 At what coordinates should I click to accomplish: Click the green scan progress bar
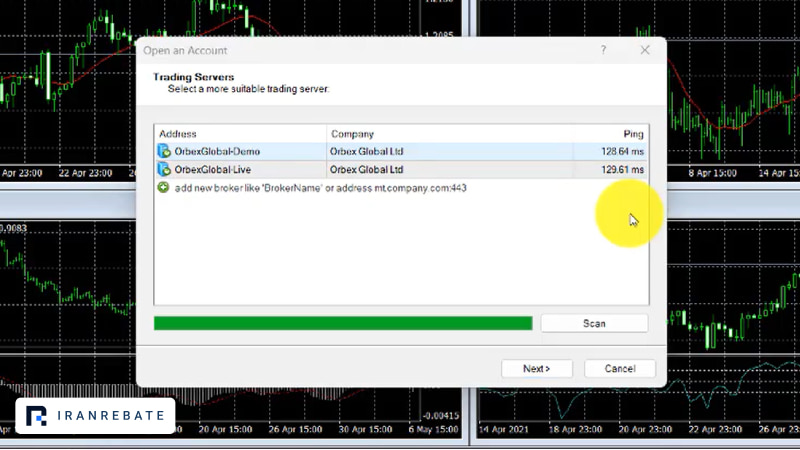click(343, 323)
